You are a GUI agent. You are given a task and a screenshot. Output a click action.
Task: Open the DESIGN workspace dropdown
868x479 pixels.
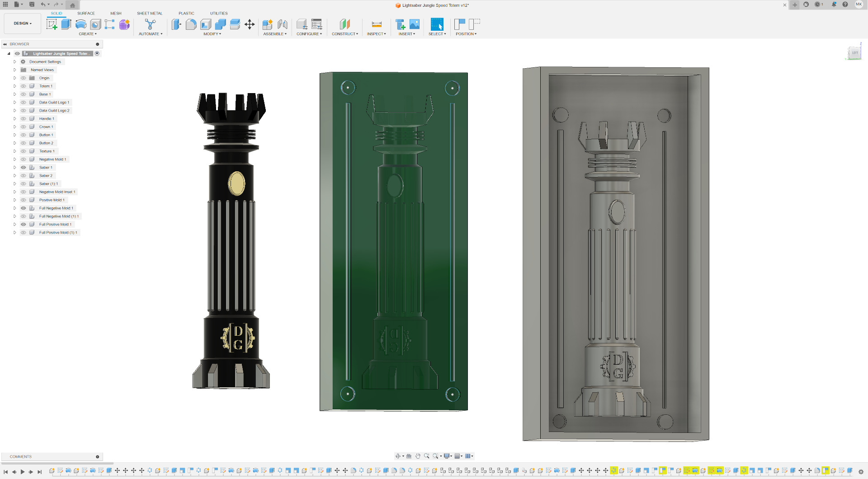(x=23, y=23)
